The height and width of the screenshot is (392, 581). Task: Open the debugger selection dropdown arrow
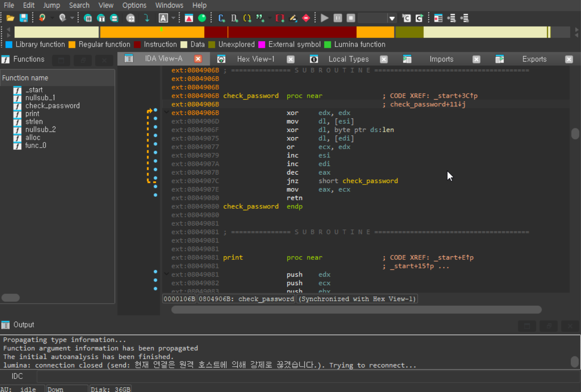click(x=392, y=18)
